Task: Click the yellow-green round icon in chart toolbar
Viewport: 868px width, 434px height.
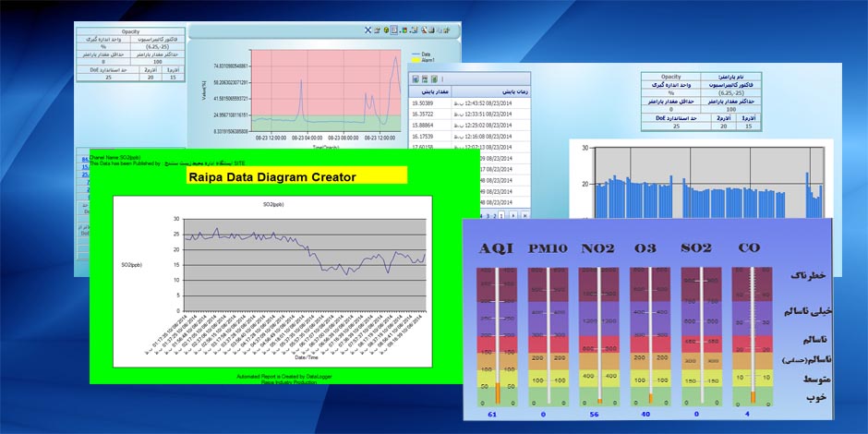Action: pyautogui.click(x=386, y=30)
